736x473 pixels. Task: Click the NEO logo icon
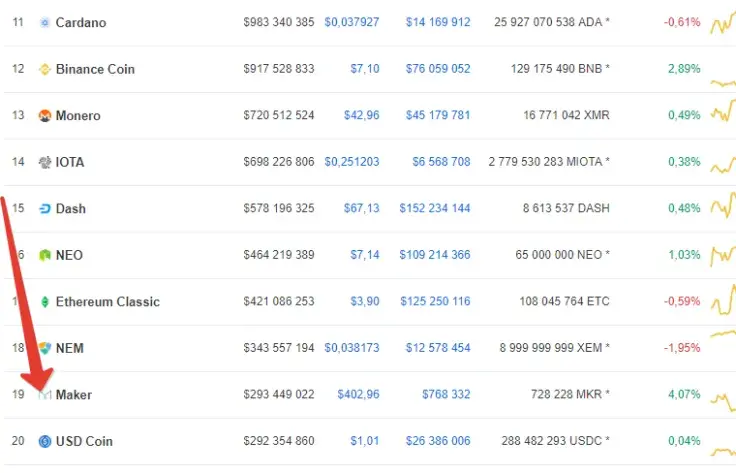[45, 255]
